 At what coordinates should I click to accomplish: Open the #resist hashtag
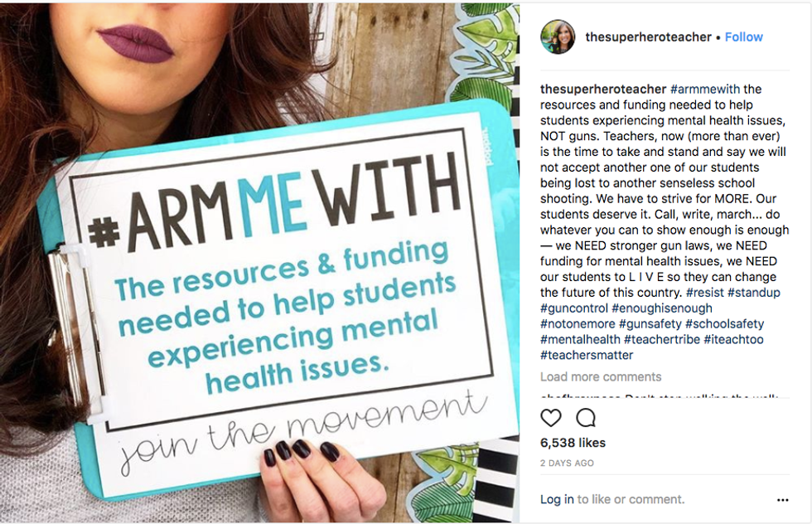[x=705, y=293]
